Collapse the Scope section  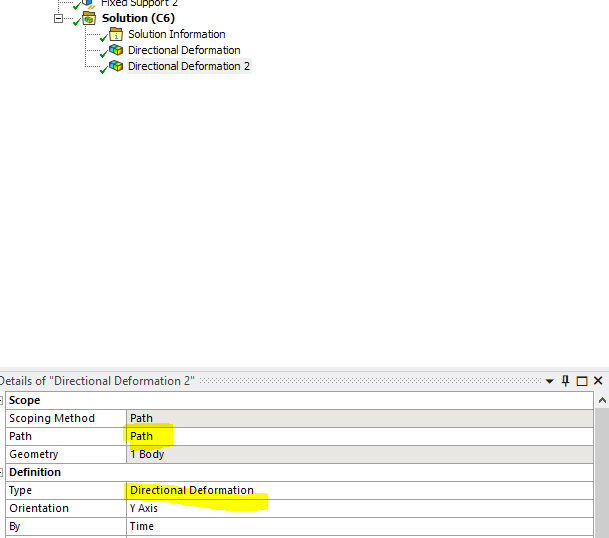(2, 400)
